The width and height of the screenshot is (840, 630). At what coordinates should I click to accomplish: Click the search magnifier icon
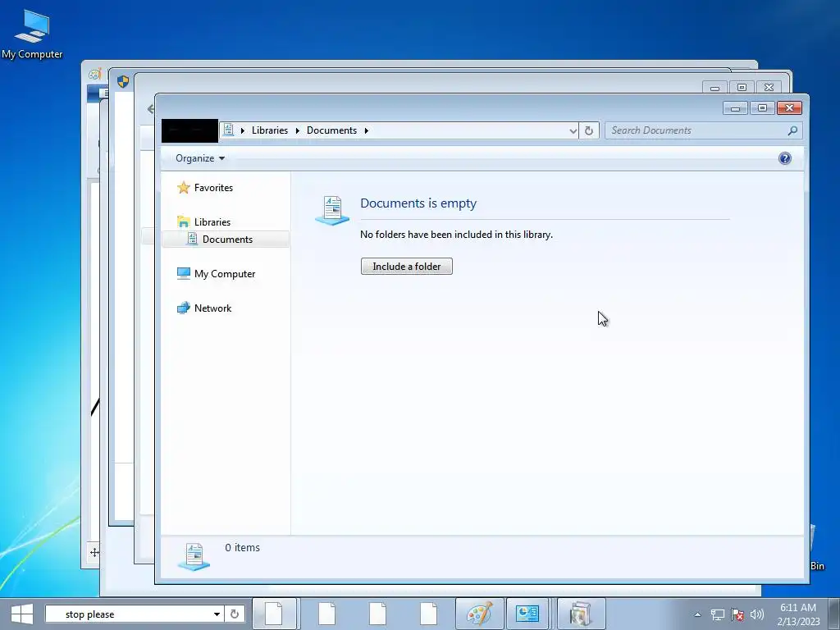(x=792, y=130)
